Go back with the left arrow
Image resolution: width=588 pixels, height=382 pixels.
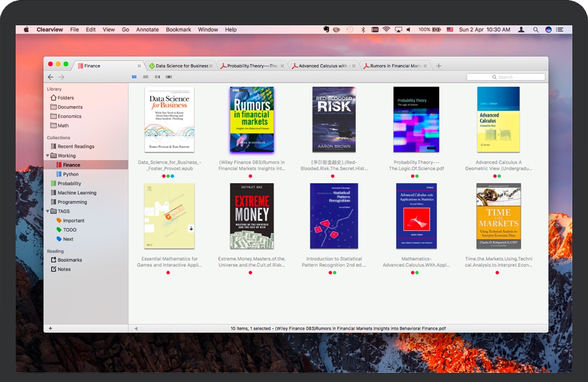pyautogui.click(x=51, y=77)
